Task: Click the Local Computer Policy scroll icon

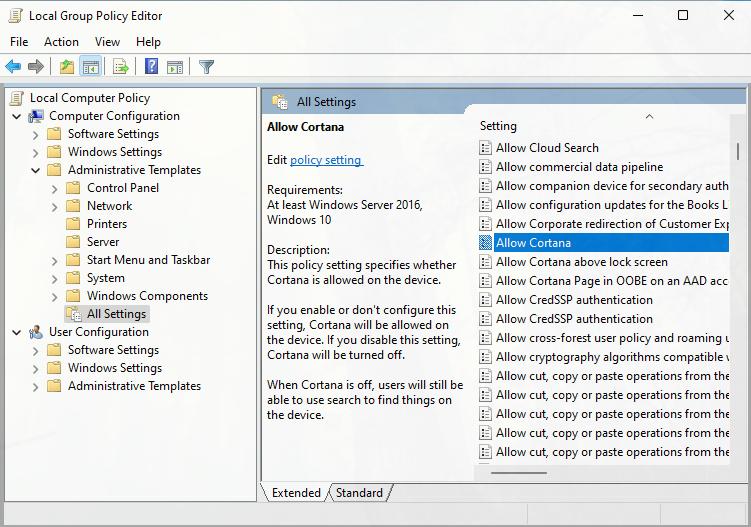Action: point(17,98)
